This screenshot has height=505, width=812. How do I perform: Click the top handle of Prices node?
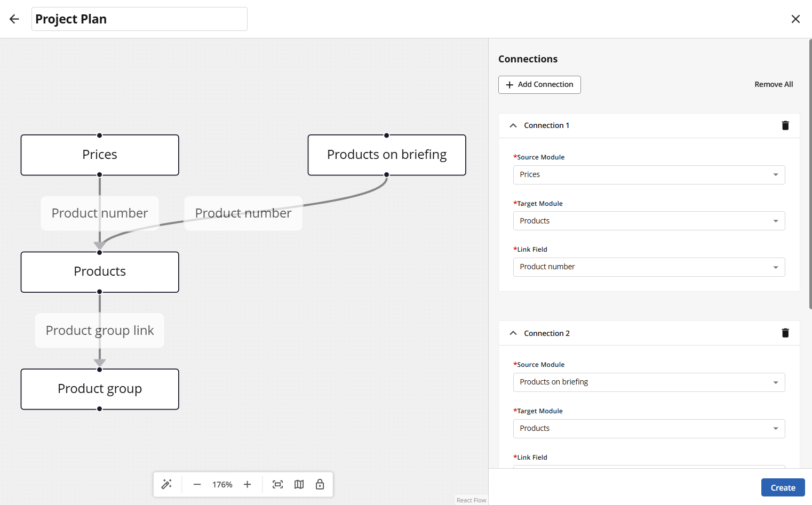[100, 135]
